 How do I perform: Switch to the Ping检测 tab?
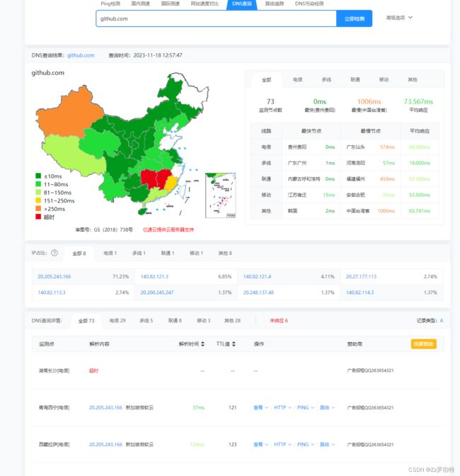coord(110,4)
